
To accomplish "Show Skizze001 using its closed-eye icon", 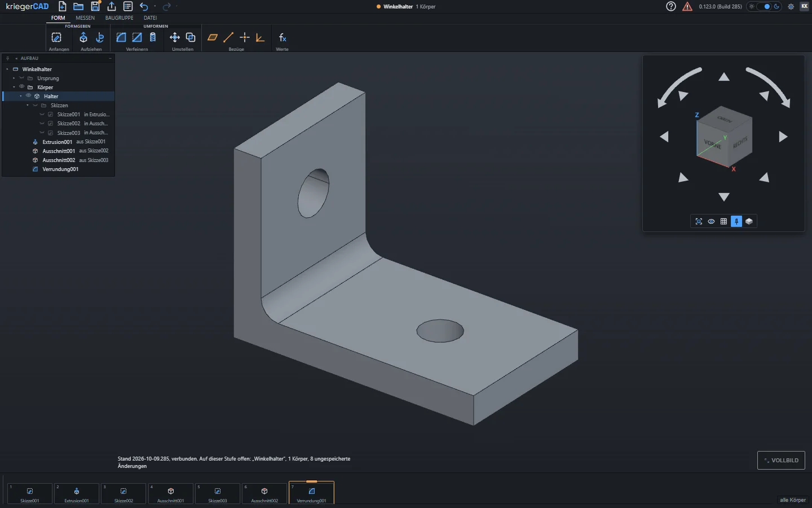I will click(x=42, y=115).
